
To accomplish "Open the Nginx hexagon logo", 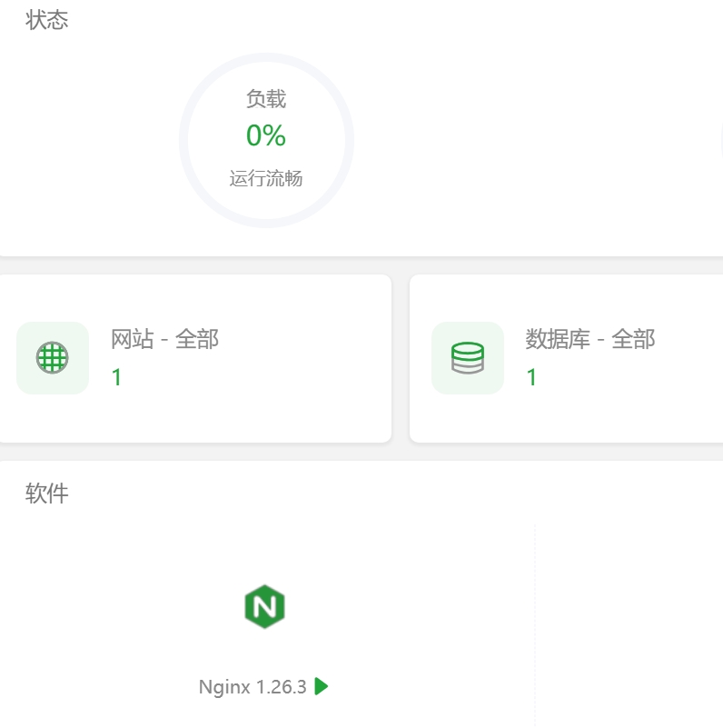I will (x=264, y=607).
